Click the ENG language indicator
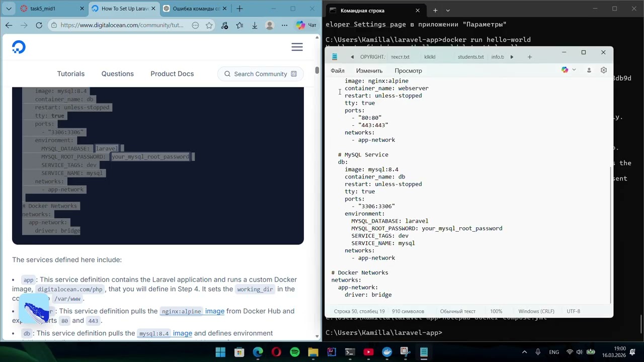The image size is (644, 362). (x=554, y=352)
